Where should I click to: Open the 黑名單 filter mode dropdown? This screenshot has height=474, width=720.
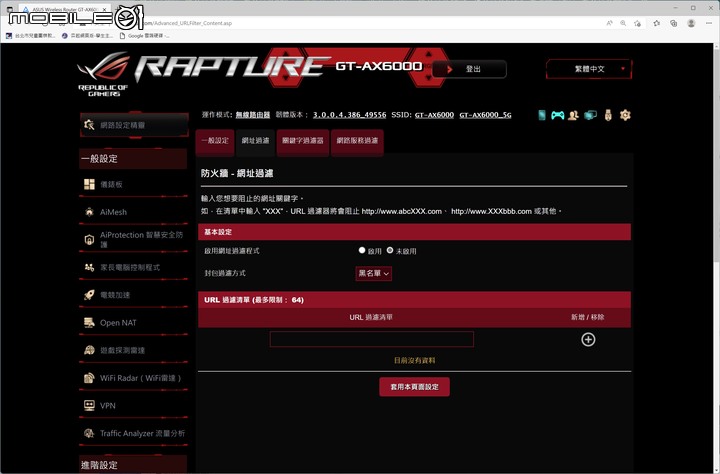point(373,273)
